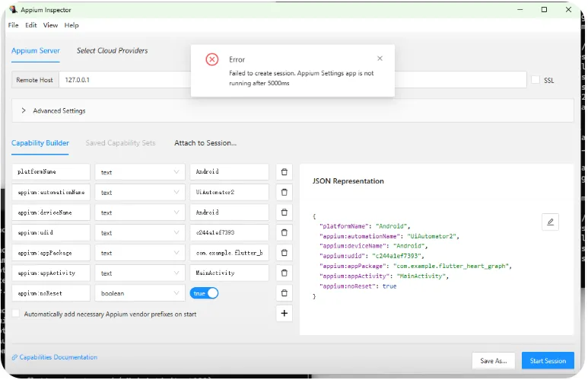Delete the appium:udid capability row
The height and width of the screenshot is (380, 588).
tap(284, 233)
